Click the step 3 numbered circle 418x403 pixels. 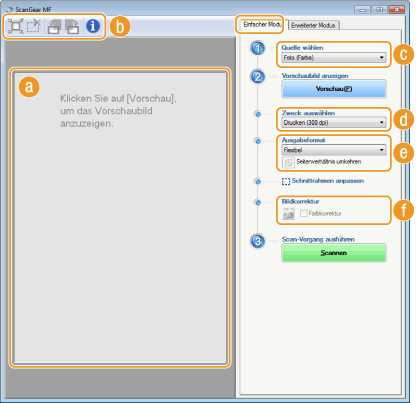[257, 241]
